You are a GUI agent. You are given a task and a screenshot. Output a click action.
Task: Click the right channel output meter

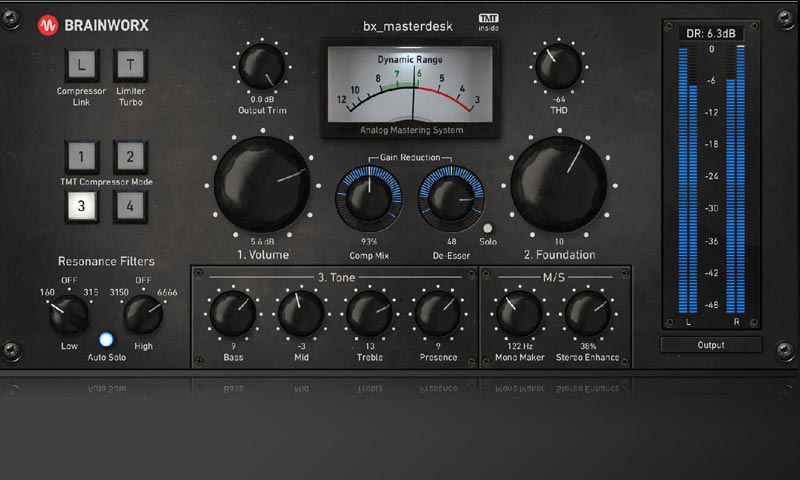pyautogui.click(x=735, y=180)
